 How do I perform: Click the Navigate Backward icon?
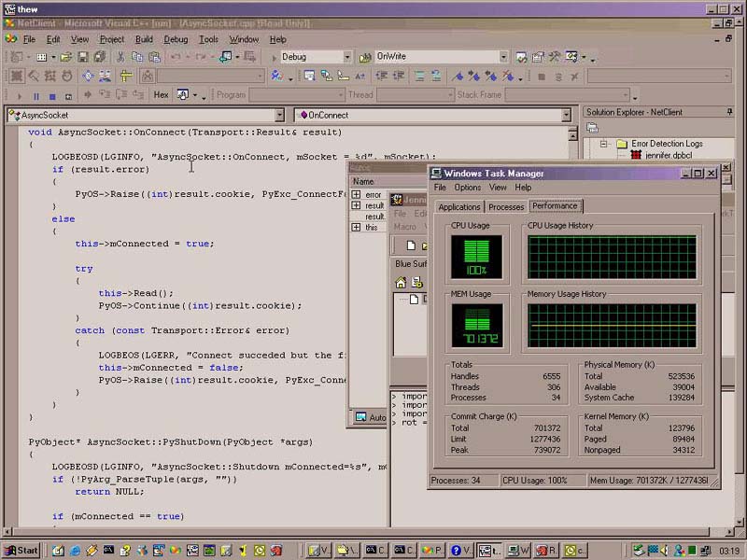click(226, 57)
